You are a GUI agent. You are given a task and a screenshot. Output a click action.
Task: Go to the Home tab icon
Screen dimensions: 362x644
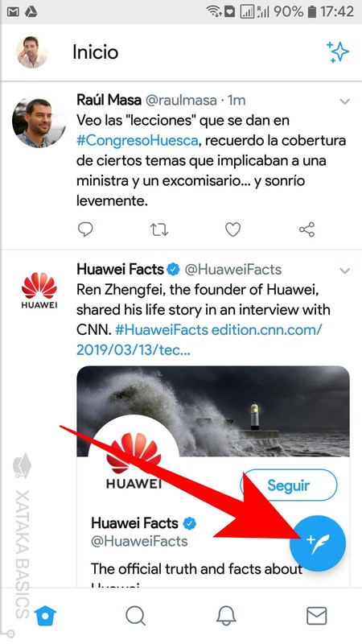pyautogui.click(x=45, y=616)
